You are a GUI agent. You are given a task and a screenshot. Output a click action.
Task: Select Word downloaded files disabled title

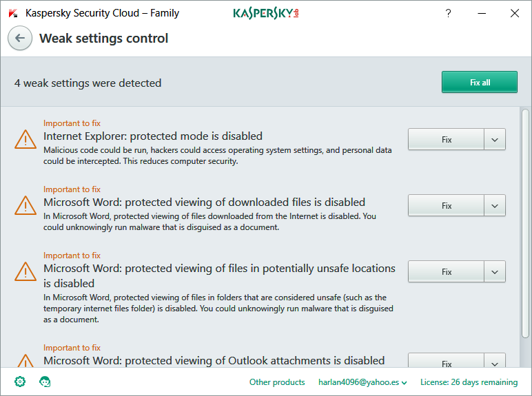click(x=204, y=202)
